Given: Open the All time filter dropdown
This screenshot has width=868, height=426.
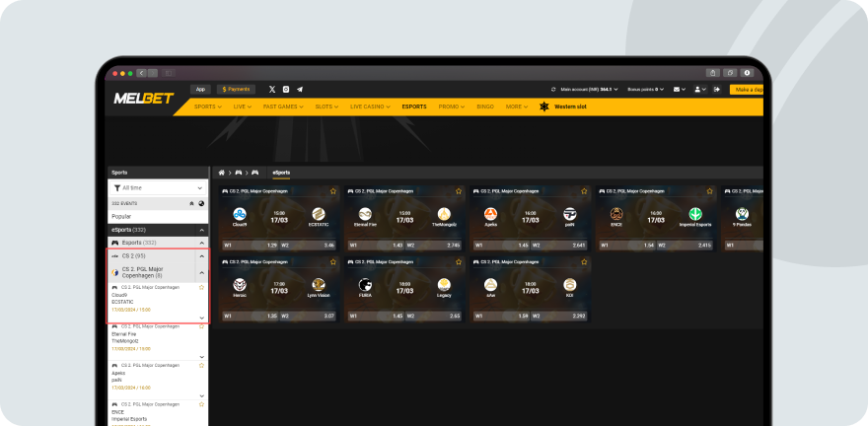Looking at the screenshot, I should (158, 188).
